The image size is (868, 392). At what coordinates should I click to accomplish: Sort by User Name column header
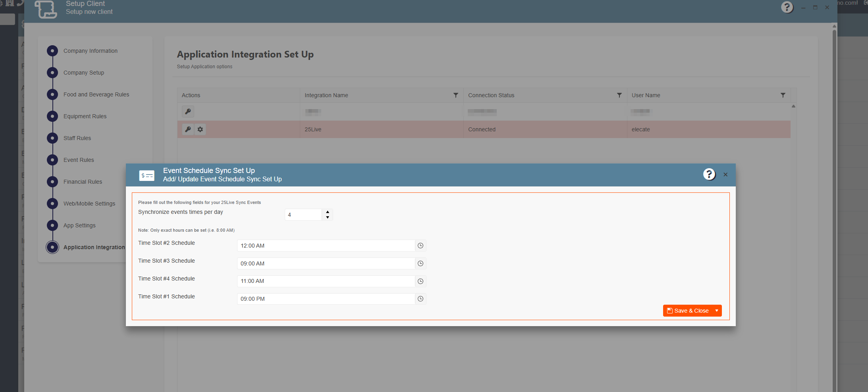click(x=646, y=95)
